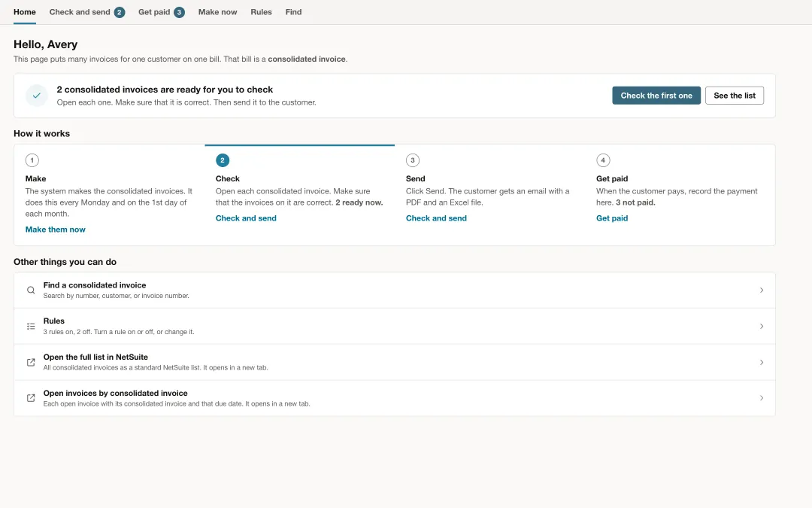
Task: Click chevron on Open the full list in NetSuite row
Action: pos(762,362)
